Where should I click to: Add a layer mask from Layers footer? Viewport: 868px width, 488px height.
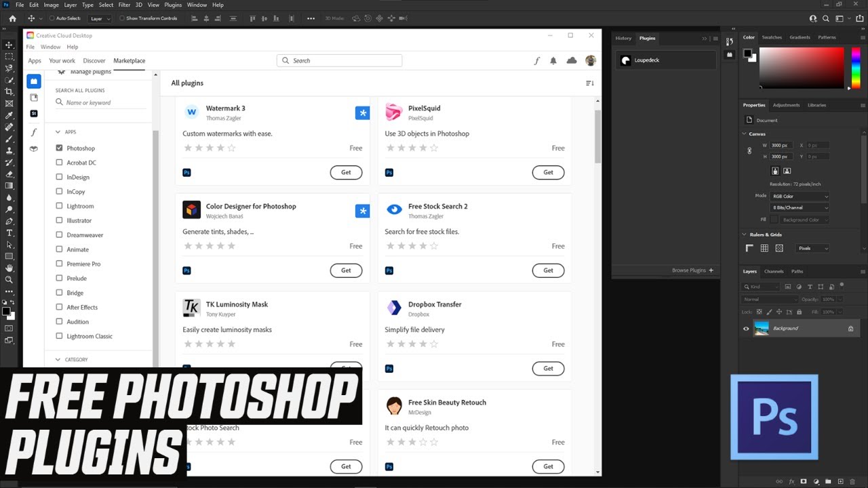point(804,481)
